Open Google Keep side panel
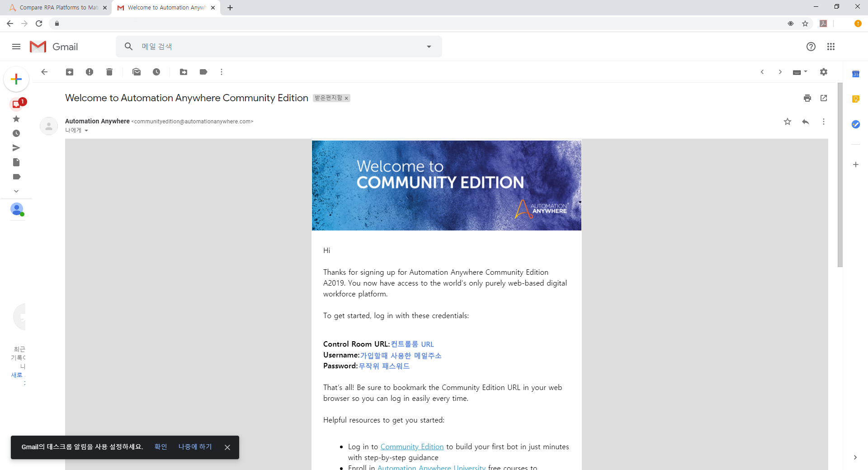The image size is (868, 470). pos(856,99)
